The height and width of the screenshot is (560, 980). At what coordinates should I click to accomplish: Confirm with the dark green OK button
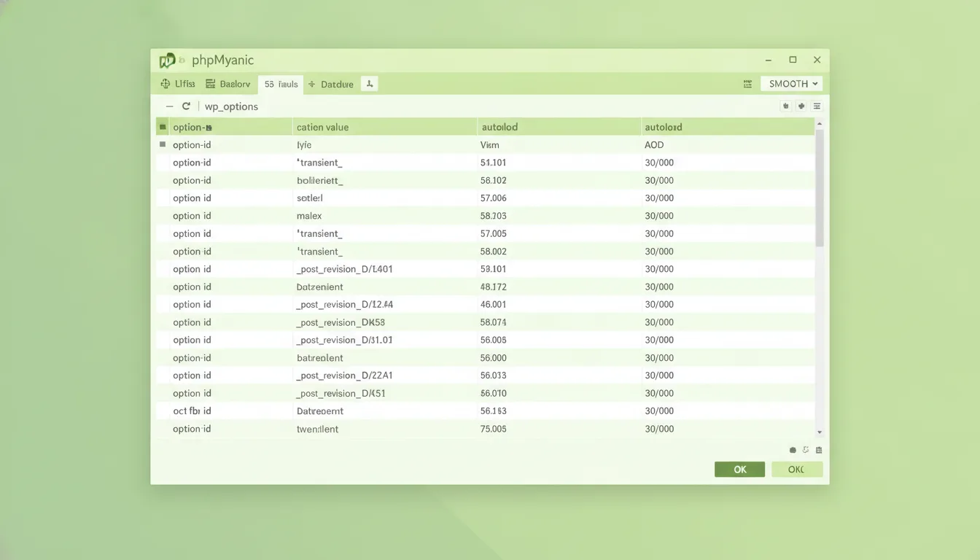tap(739, 470)
